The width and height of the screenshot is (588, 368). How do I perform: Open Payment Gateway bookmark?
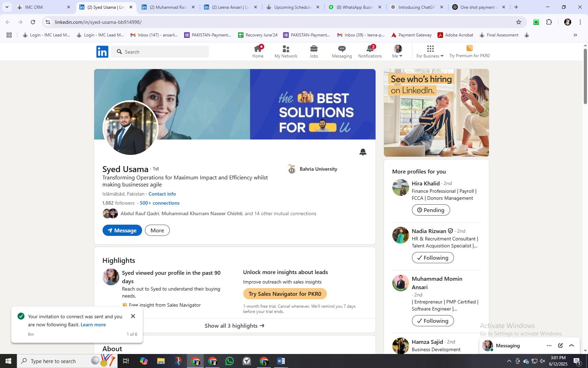click(411, 35)
